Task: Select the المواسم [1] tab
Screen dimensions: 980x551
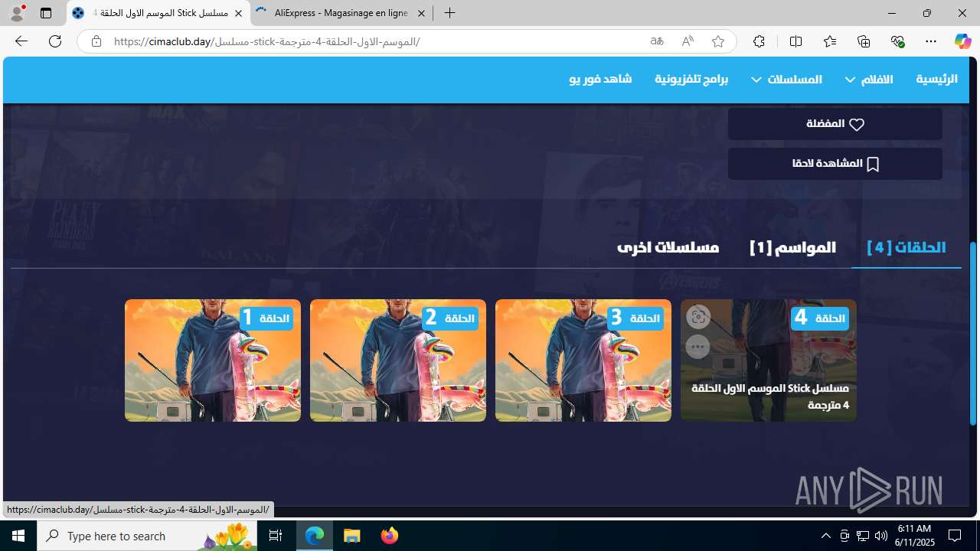Action: tap(792, 247)
